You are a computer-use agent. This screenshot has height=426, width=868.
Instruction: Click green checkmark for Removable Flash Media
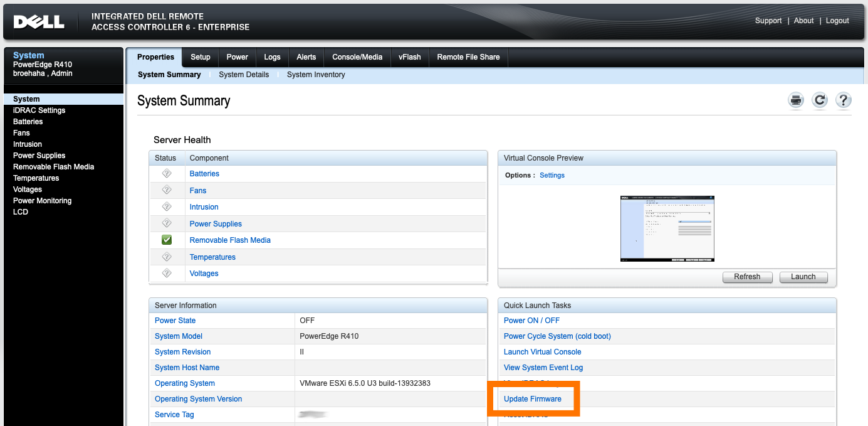167,240
